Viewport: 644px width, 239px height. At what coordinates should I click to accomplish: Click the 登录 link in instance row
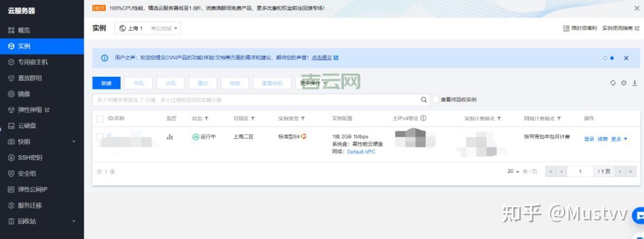click(589, 139)
